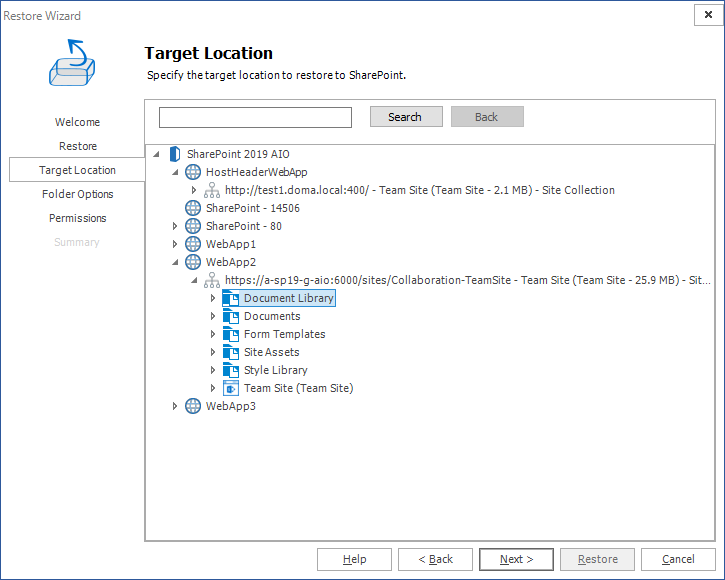Expand the Site Assets node
Viewport: 725px width, 580px height.
click(213, 352)
